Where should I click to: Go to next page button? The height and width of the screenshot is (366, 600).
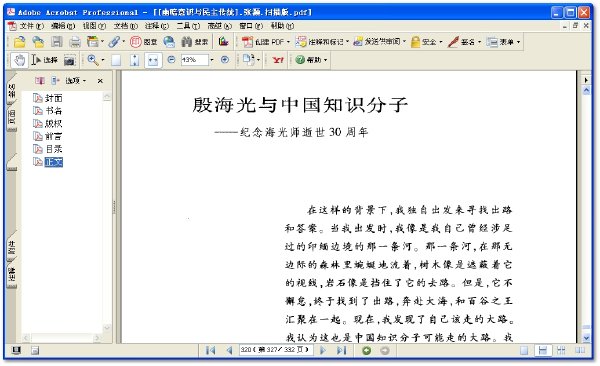click(323, 350)
